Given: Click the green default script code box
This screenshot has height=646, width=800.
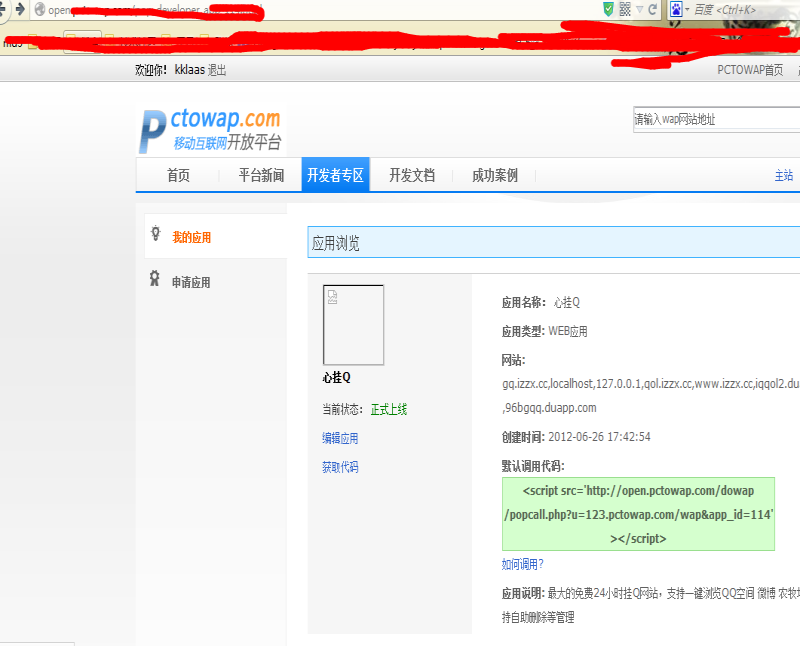Looking at the screenshot, I should pyautogui.click(x=638, y=514).
